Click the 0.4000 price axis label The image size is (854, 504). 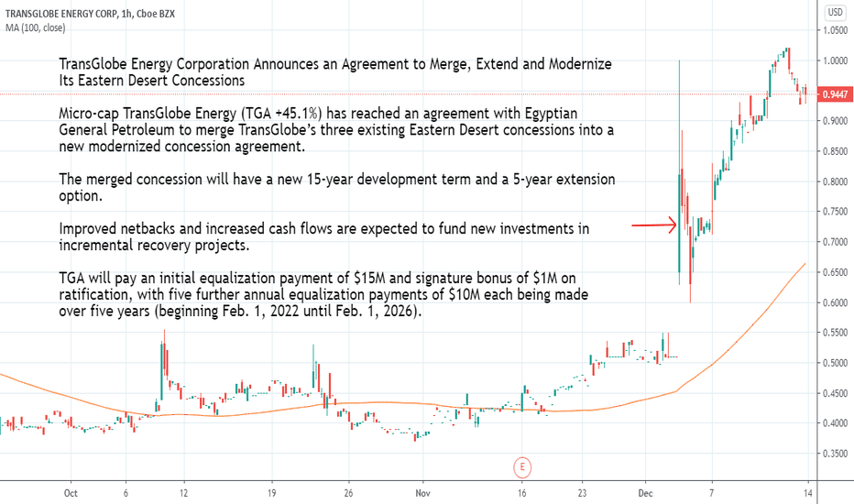tap(835, 423)
